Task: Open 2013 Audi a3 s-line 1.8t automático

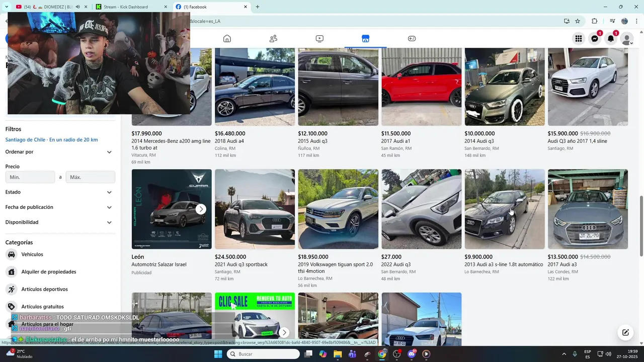Action: click(504, 264)
